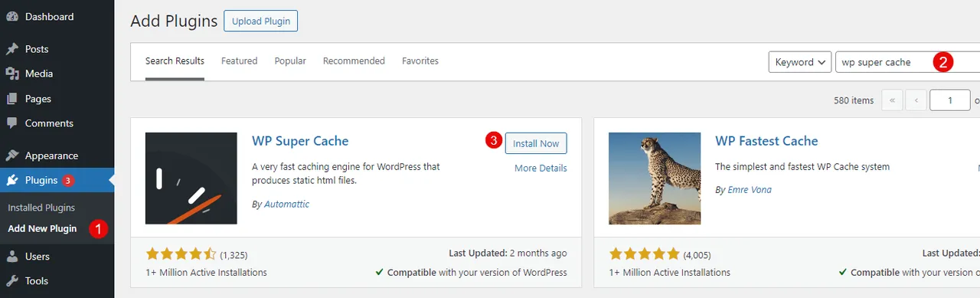The height and width of the screenshot is (298, 980).
Task: Click the Media library icon
Action: click(x=12, y=74)
